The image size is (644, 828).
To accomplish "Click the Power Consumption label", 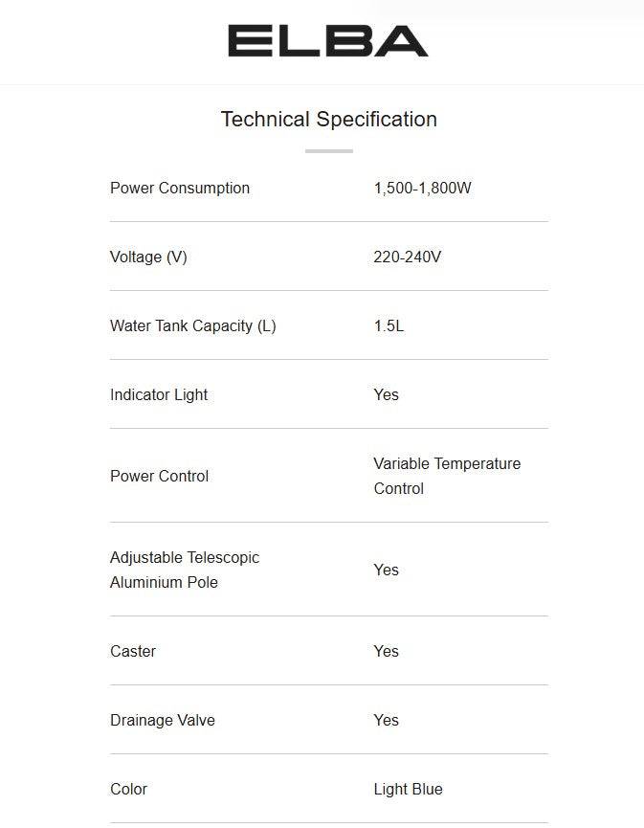I will (x=180, y=189).
